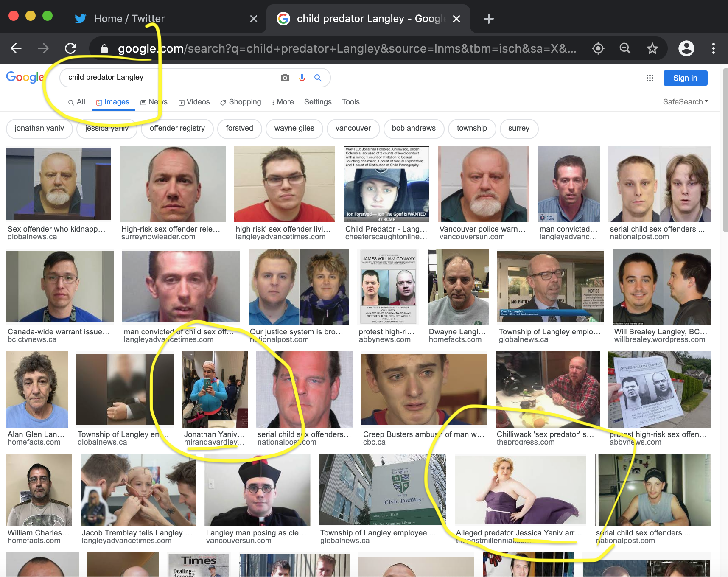The height and width of the screenshot is (577, 728).
Task: Bookmark this page with the star icon
Action: [x=652, y=48]
